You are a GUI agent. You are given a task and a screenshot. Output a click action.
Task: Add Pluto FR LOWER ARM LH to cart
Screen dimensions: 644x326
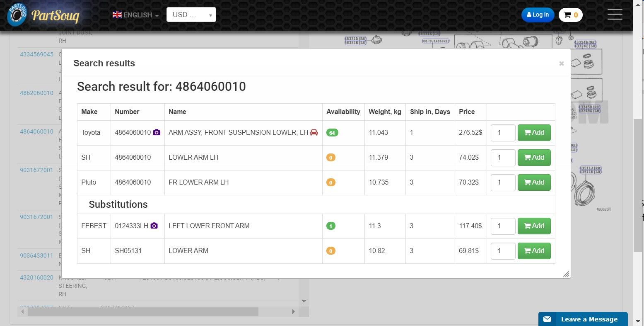tap(534, 182)
